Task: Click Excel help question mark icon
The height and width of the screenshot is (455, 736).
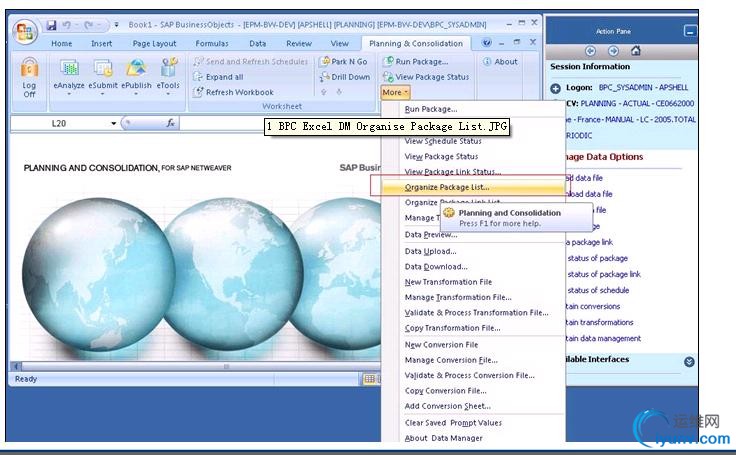Action: point(487,43)
